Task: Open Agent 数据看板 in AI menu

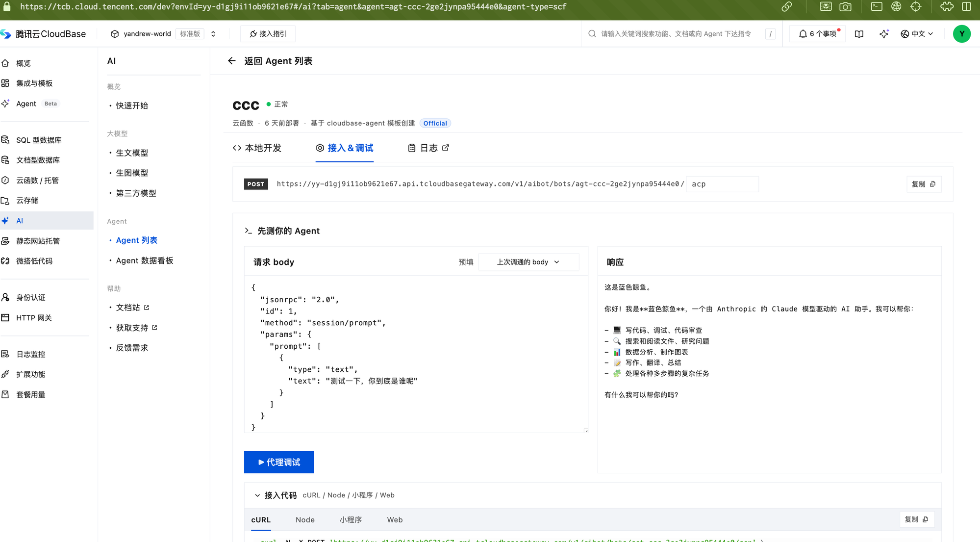Action: pyautogui.click(x=145, y=260)
